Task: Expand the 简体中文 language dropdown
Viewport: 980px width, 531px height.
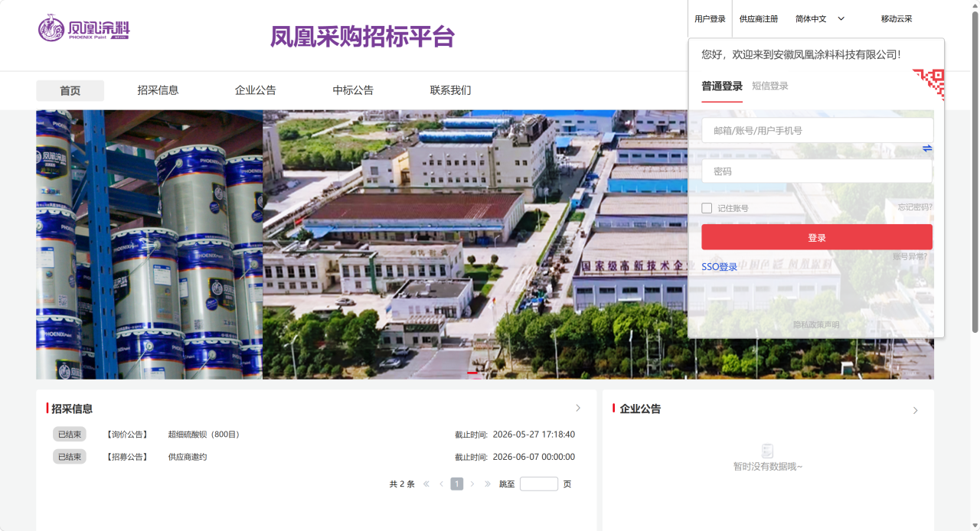Action: point(819,19)
